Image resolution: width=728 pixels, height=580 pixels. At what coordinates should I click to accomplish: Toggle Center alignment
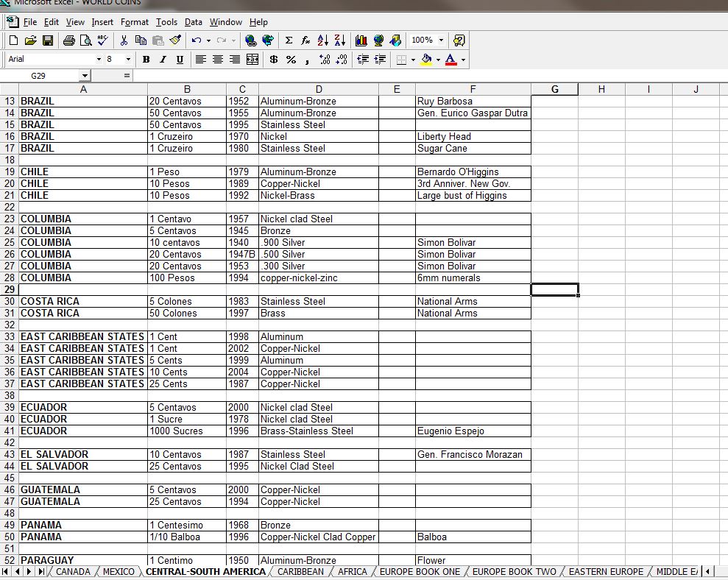tap(218, 60)
